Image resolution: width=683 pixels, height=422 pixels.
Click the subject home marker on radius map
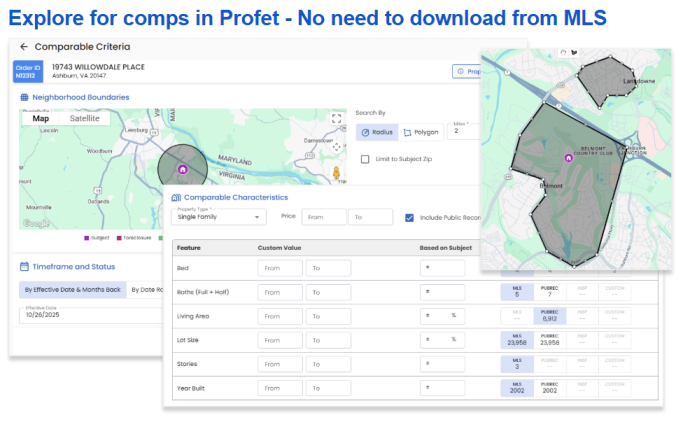point(182,170)
